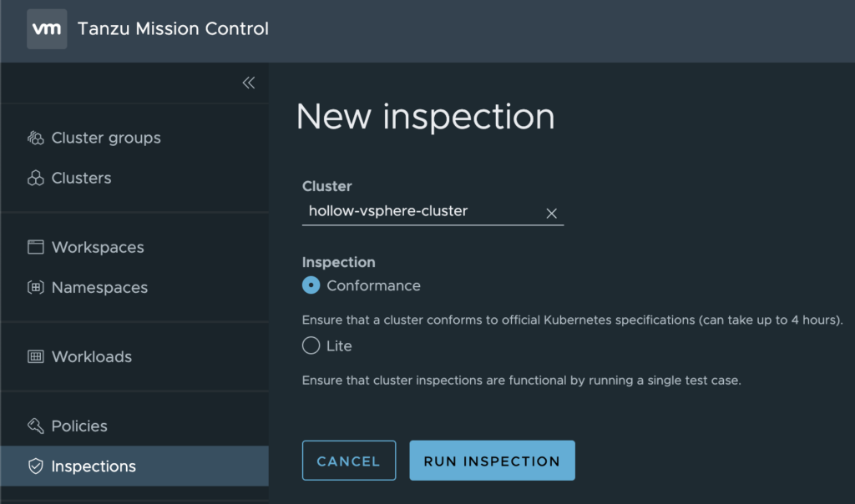Click the Tanzu Mission Control title
Screen dimensions: 855x504
pos(173,29)
